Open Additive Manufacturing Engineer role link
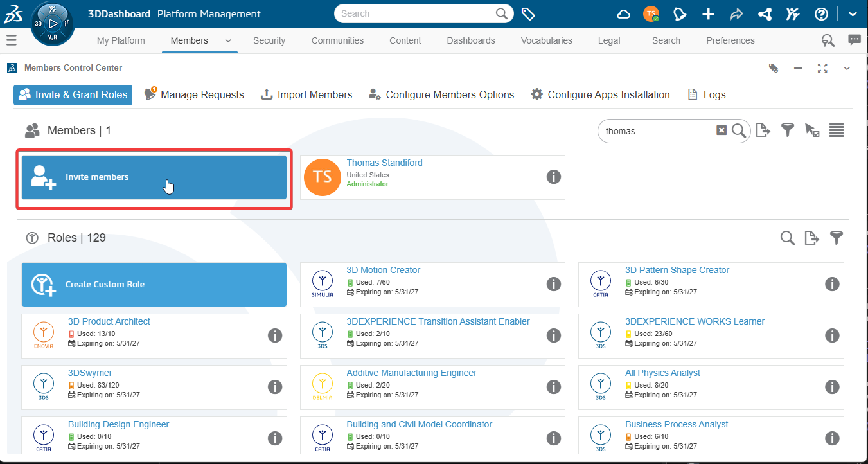The image size is (868, 464). coord(412,373)
